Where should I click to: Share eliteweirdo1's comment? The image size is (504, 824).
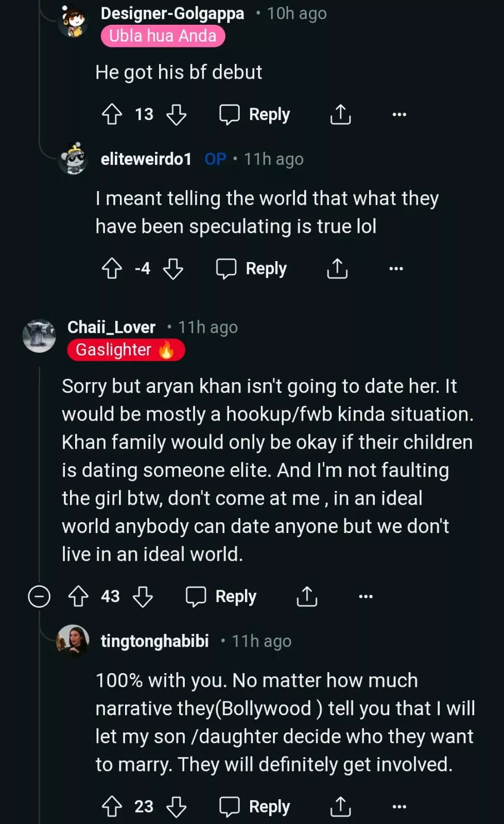[337, 268]
